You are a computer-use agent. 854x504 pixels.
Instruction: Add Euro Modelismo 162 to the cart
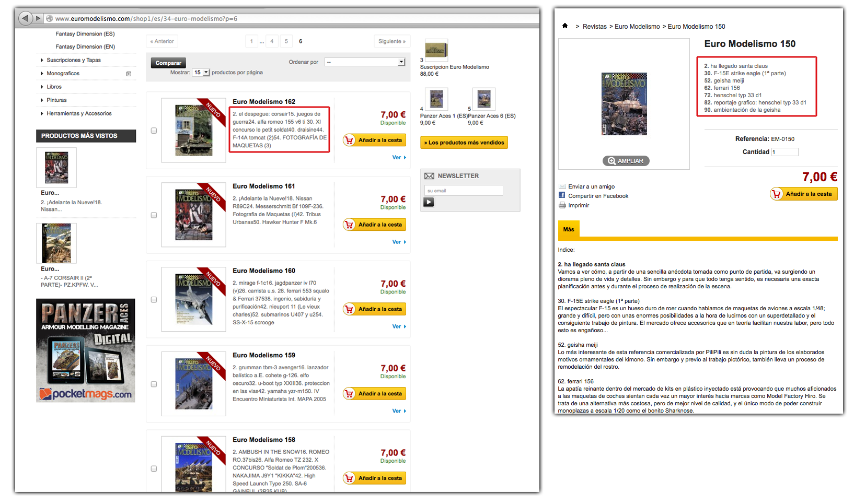tap(375, 140)
